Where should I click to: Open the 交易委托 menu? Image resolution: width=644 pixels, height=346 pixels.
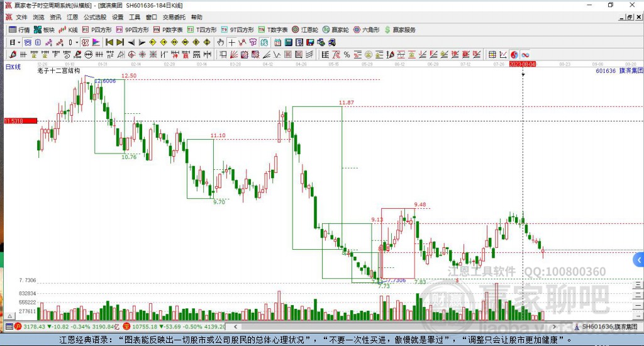(x=174, y=17)
